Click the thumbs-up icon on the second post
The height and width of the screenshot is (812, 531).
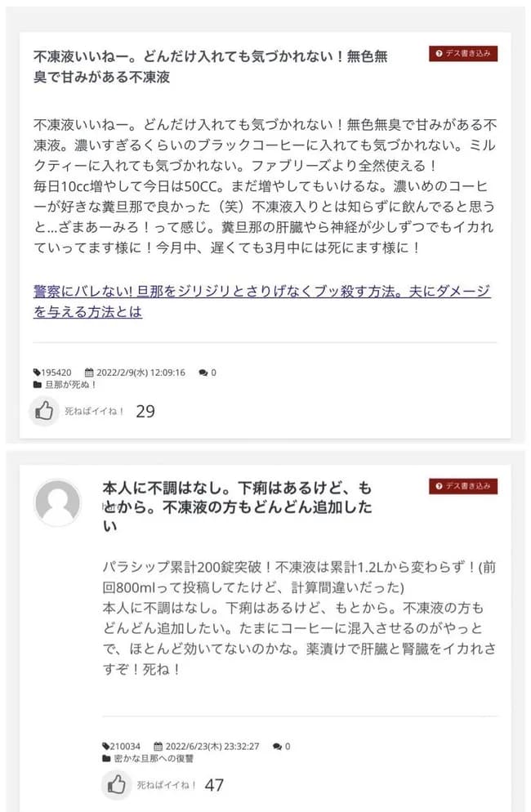coord(116,783)
